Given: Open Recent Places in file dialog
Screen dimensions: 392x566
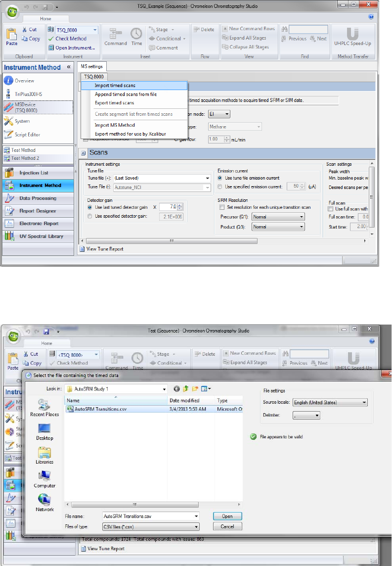Looking at the screenshot, I should click(x=44, y=408).
